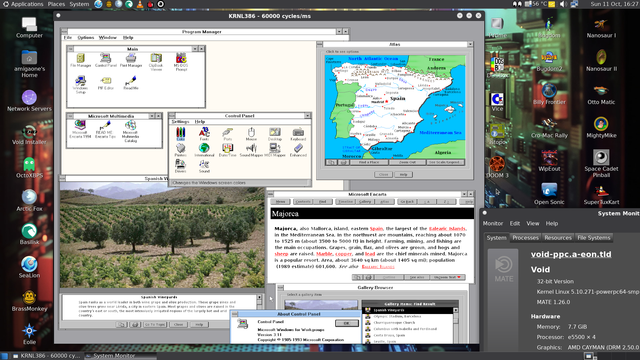Image resolution: width=640 pixels, height=360 pixels.
Task: Open Gallery Browser control-menu box
Action: pos(280,288)
